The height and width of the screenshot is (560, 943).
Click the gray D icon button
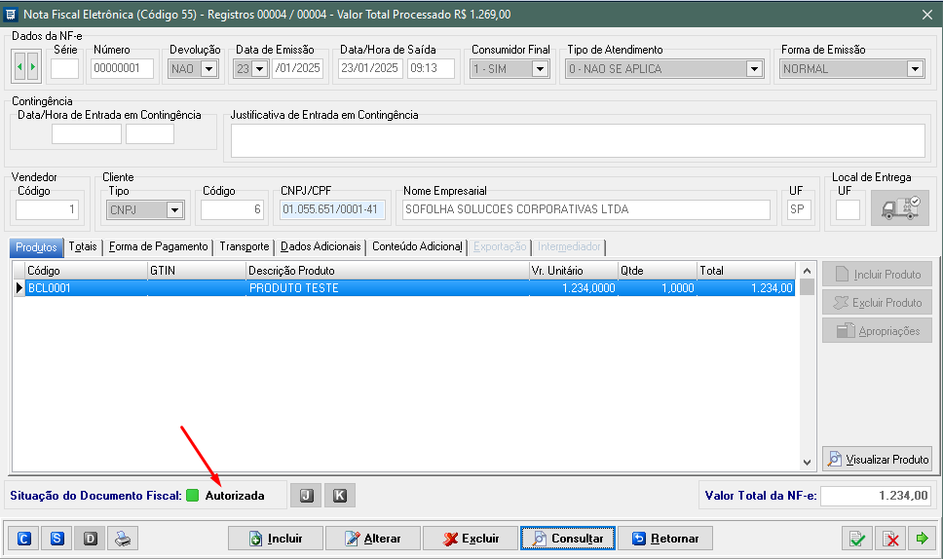point(90,538)
